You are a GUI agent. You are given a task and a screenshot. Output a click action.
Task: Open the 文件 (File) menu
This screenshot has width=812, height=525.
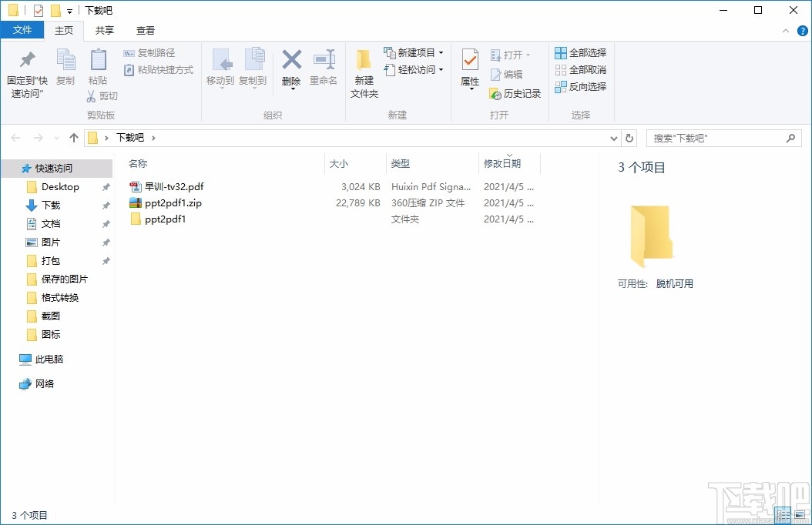[22, 29]
